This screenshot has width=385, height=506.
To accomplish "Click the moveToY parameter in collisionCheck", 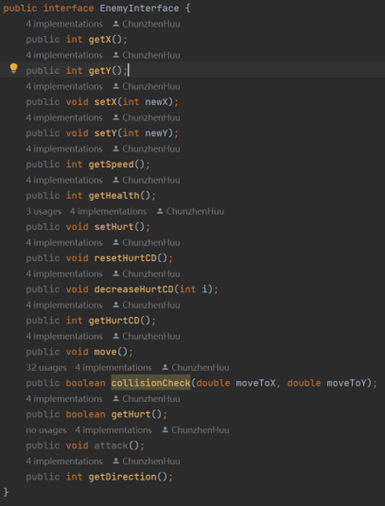I will click(x=346, y=383).
